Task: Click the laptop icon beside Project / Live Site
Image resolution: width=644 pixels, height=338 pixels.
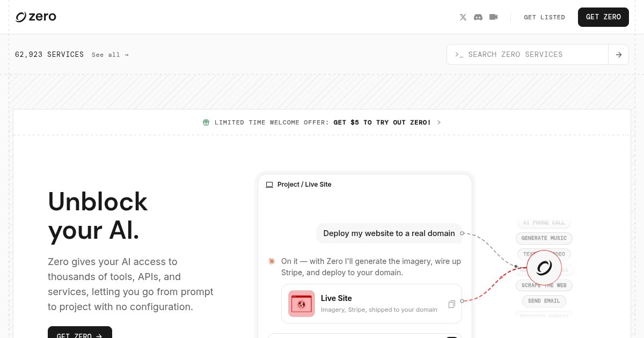Action: click(x=269, y=185)
